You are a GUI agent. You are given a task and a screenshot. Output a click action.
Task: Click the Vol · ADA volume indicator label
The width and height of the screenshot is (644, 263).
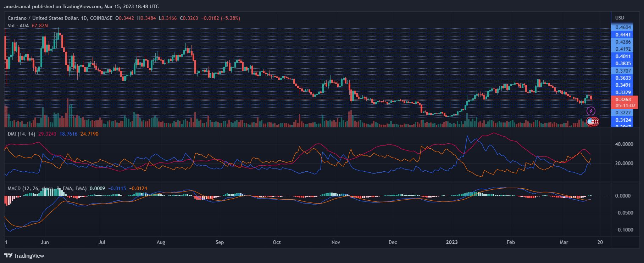tap(18, 25)
